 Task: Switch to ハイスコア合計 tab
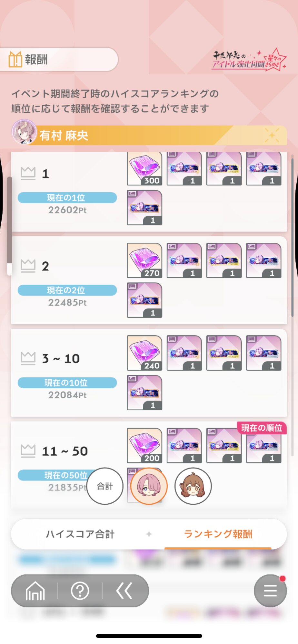coord(80,534)
